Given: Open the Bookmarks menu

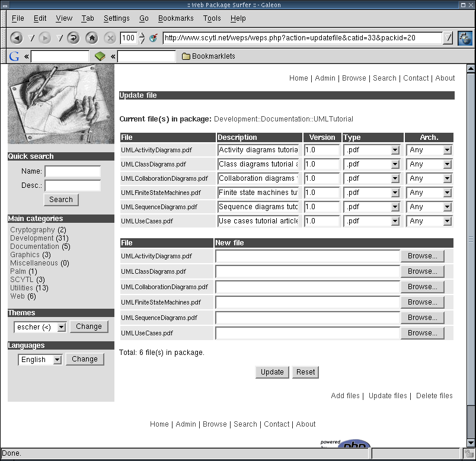Looking at the screenshot, I should click(x=175, y=18).
